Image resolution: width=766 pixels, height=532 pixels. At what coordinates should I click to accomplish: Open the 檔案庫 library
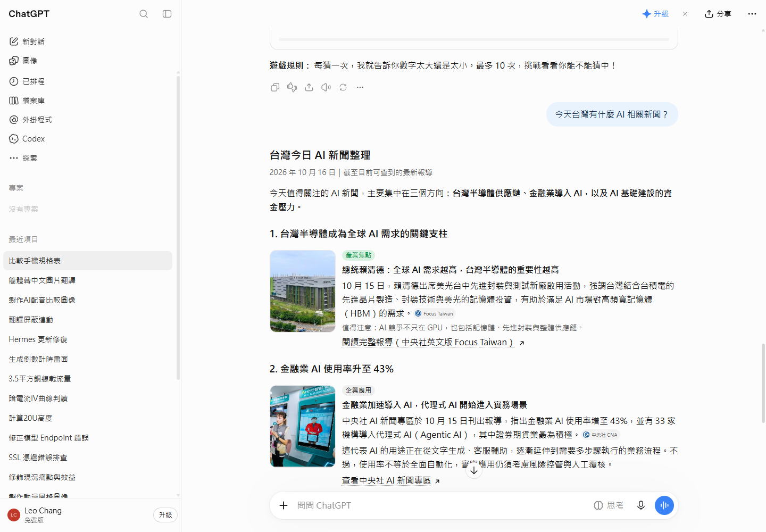(88, 101)
